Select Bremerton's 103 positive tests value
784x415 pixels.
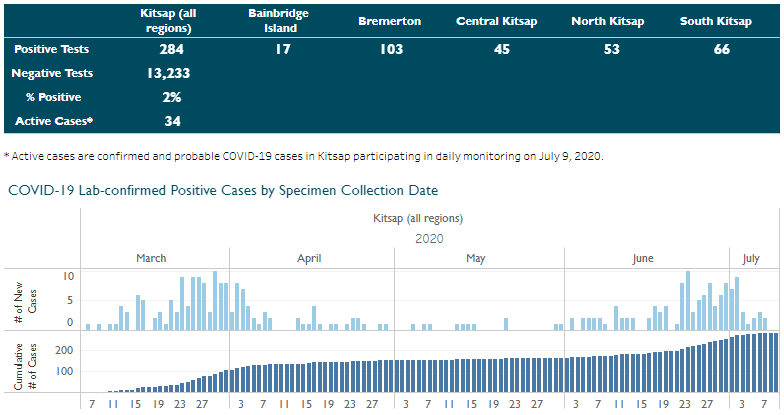pos(389,49)
